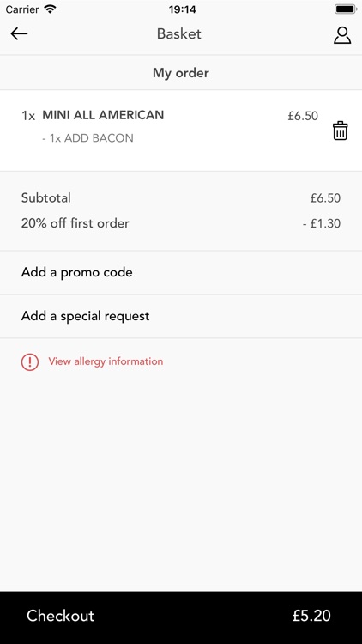Select the MINI ALL AMERICAN item name

(103, 115)
